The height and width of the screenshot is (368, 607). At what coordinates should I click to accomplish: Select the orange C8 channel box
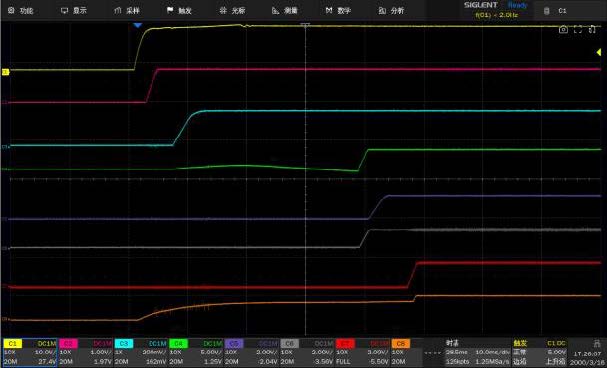pyautogui.click(x=406, y=352)
